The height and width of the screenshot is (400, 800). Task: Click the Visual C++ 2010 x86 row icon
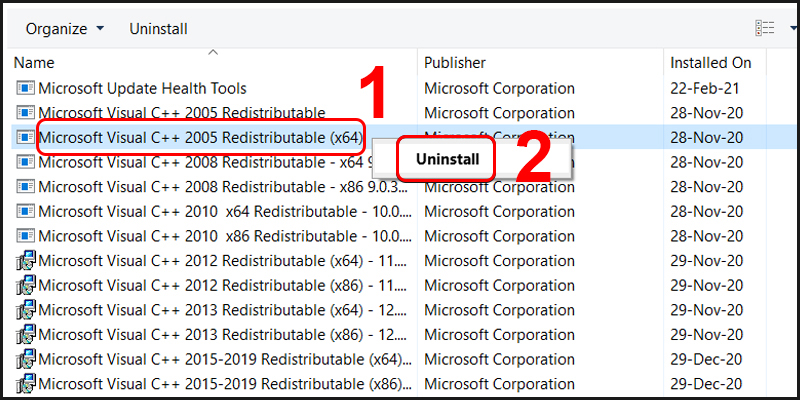tap(26, 236)
